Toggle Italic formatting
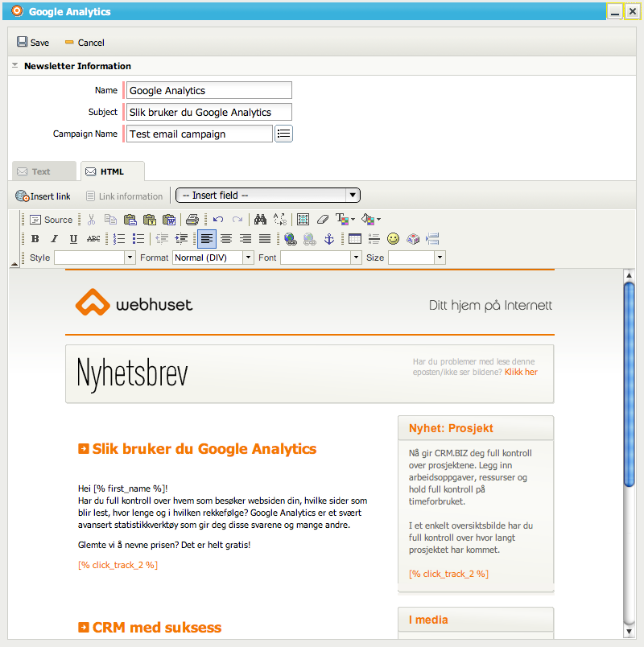Screen dimensions: 644x647 [54, 239]
